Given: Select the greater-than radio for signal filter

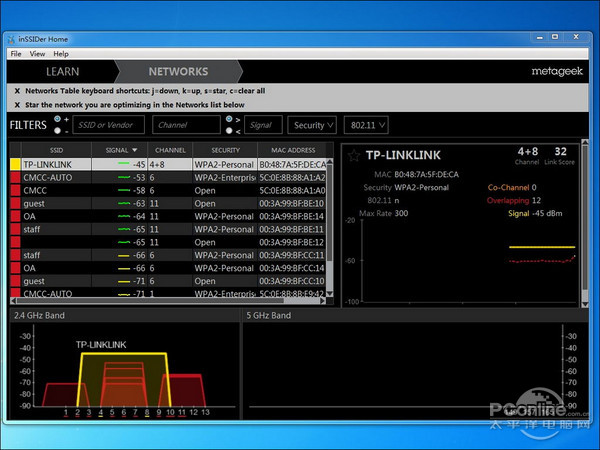Looking at the screenshot, I should tap(232, 119).
